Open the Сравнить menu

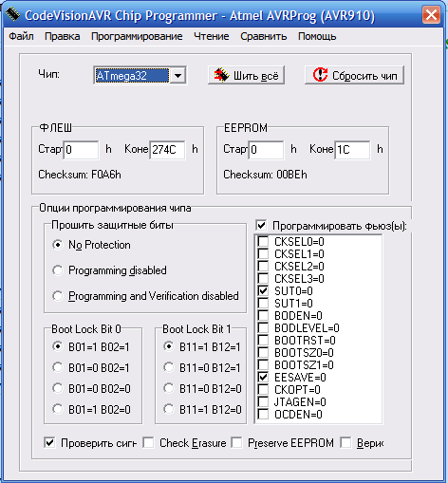(x=264, y=36)
